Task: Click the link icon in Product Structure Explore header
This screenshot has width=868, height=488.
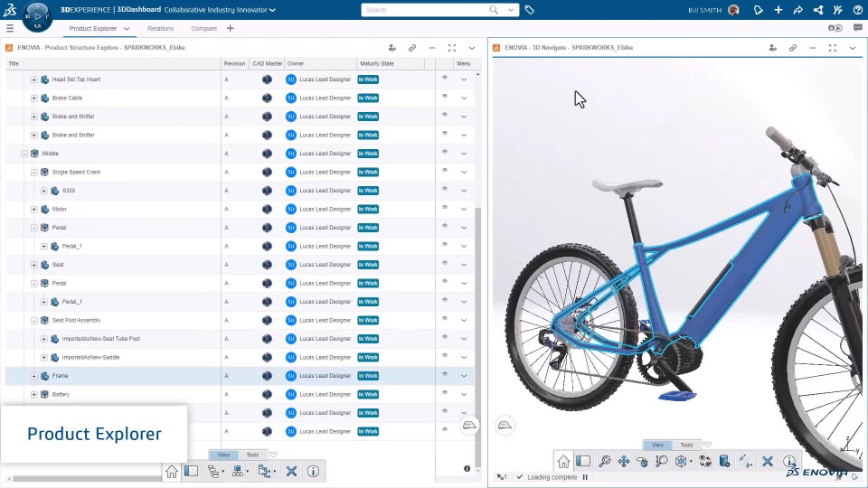Action: coord(412,48)
